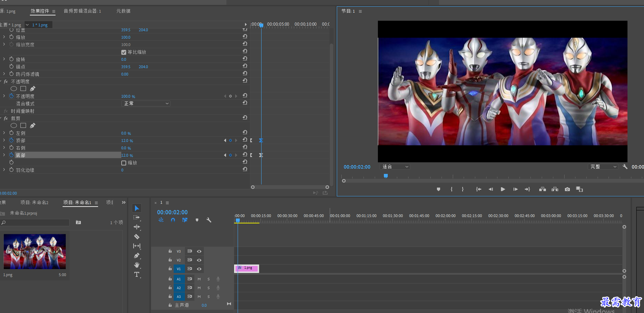This screenshot has width=644, height=313.
Task: Click project search field
Action: pos(35,222)
